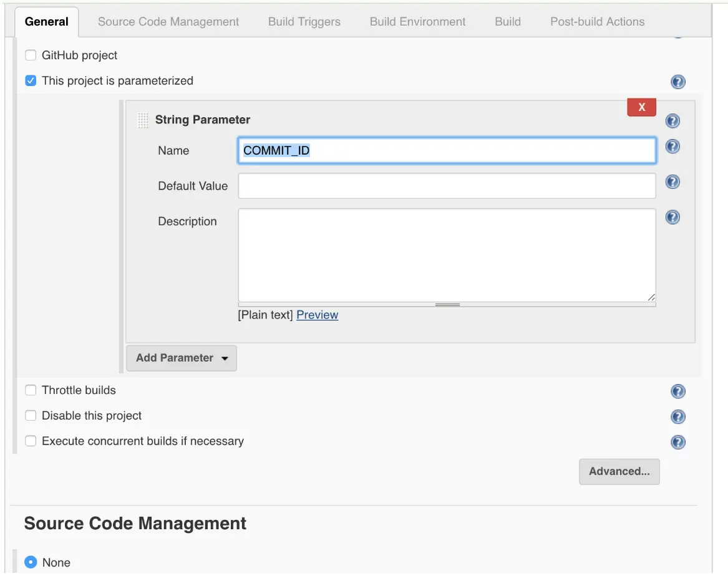Delete String Parameter with red X button

tap(641, 107)
